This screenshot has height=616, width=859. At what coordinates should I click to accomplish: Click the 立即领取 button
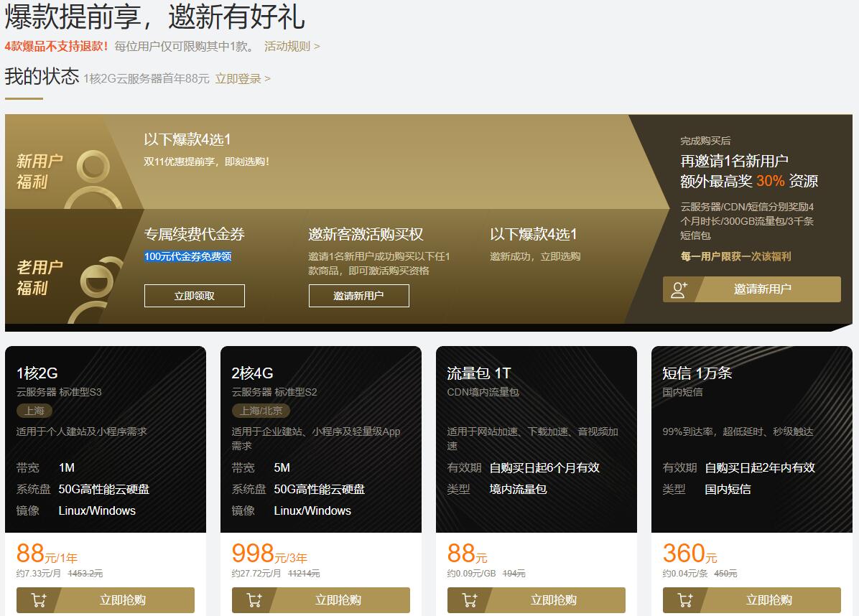click(195, 296)
